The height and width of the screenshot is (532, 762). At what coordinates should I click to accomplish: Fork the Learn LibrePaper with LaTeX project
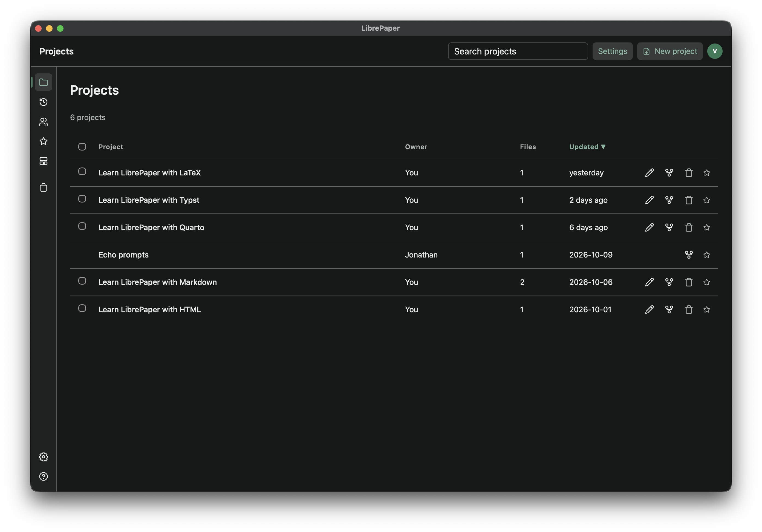pyautogui.click(x=669, y=173)
